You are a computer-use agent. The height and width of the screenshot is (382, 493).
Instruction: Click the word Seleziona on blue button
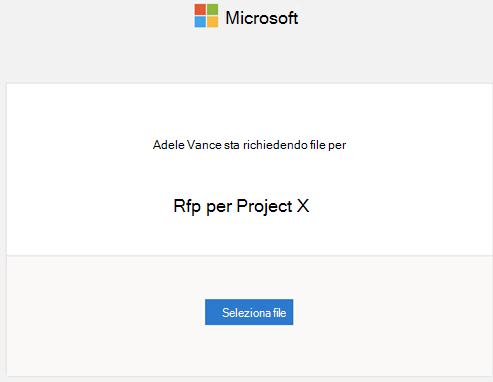point(246,313)
